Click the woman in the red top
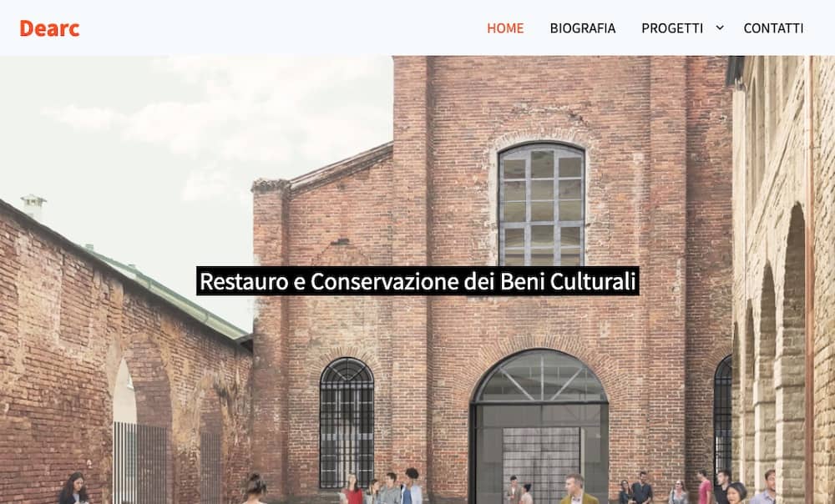835x504 pixels. coord(352,490)
